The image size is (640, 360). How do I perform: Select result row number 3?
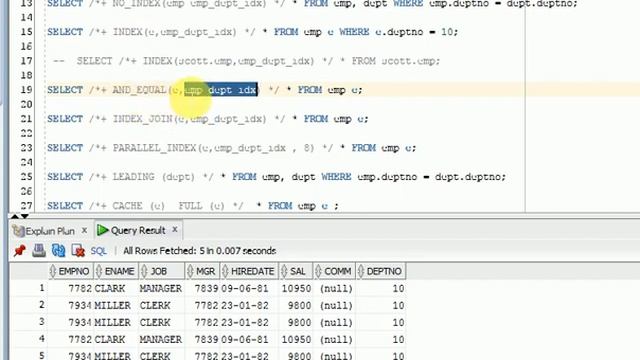[x=42, y=322]
